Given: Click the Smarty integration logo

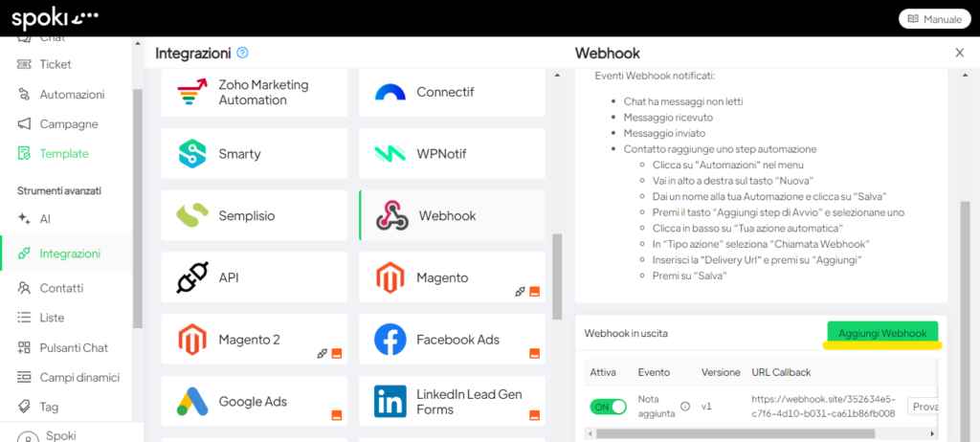Looking at the screenshot, I should (192, 154).
